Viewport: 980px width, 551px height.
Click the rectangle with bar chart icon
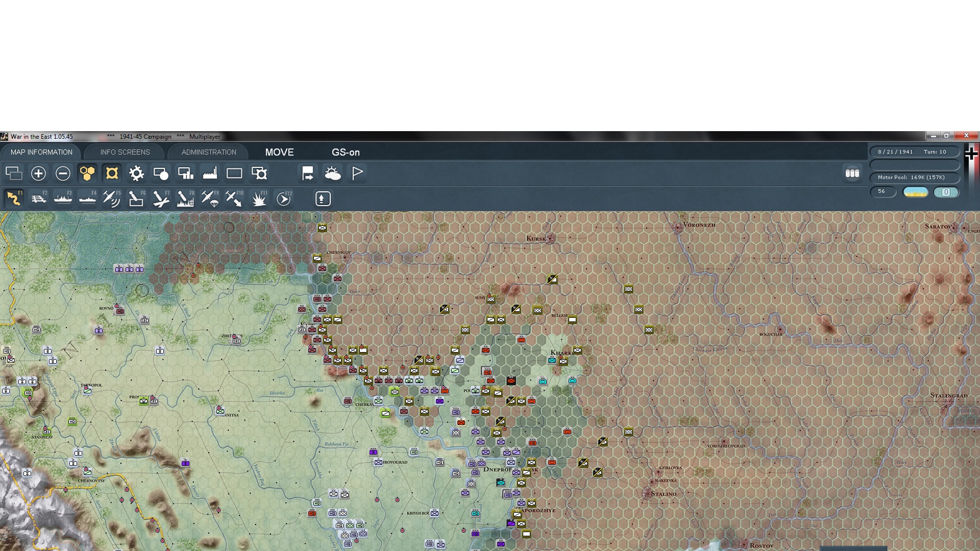(185, 173)
